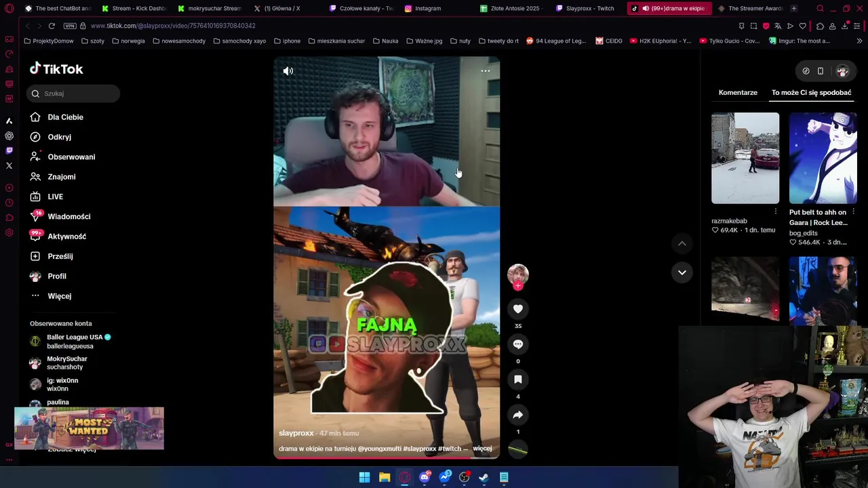The image size is (868, 488).
Task: Open Steam from taskbar
Action: [484, 477]
